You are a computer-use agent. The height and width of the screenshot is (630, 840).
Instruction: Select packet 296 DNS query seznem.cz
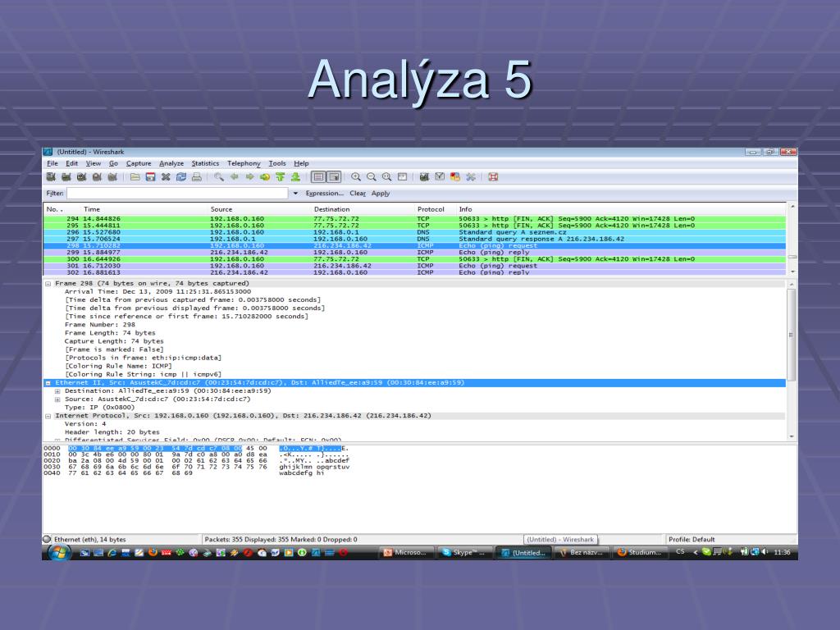[414, 232]
